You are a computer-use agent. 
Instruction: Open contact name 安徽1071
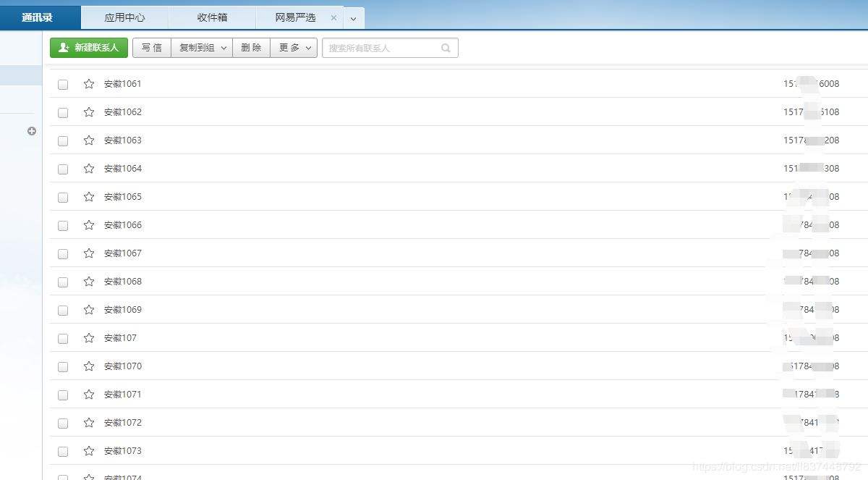123,395
